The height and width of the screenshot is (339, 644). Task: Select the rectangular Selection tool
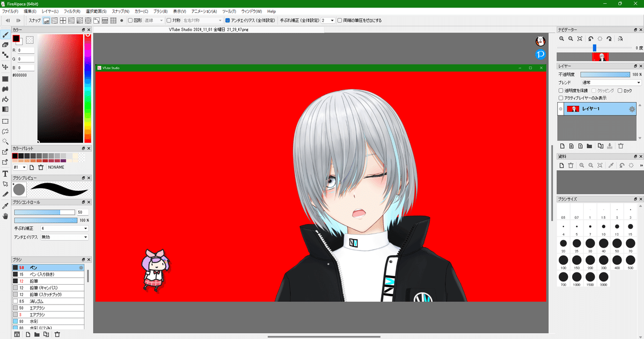point(5,121)
